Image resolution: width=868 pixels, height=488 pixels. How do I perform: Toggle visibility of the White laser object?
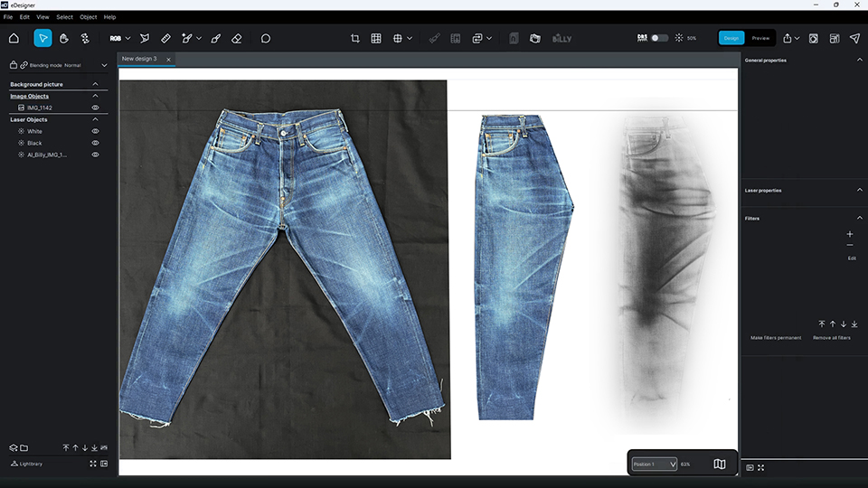click(95, 131)
